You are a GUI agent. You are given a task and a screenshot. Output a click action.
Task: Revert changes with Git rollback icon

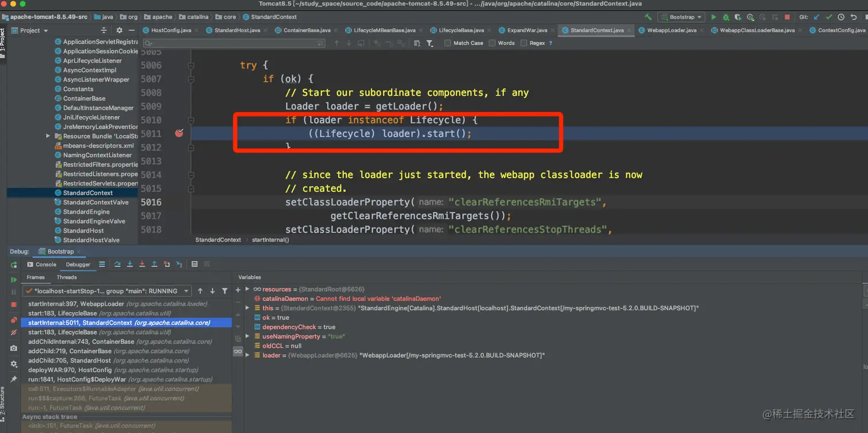click(x=853, y=17)
